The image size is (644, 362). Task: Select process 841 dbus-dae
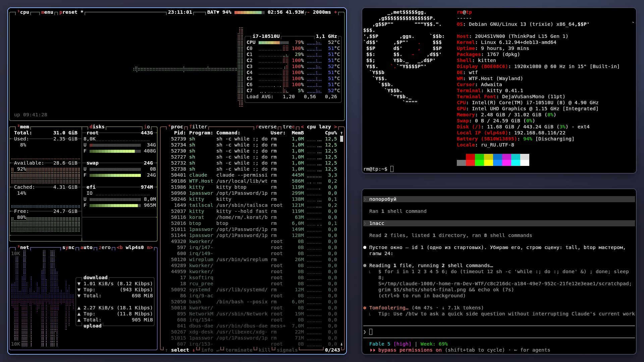[254, 326]
